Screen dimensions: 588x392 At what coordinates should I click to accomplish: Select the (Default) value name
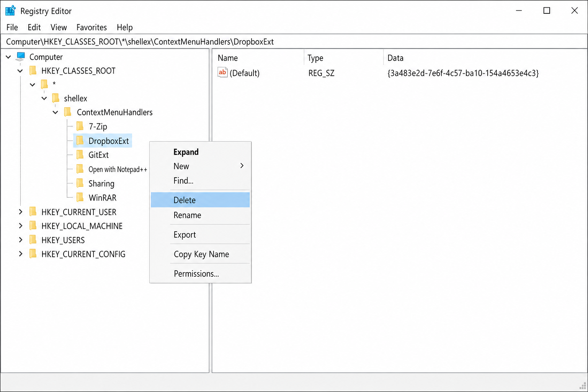pos(245,73)
